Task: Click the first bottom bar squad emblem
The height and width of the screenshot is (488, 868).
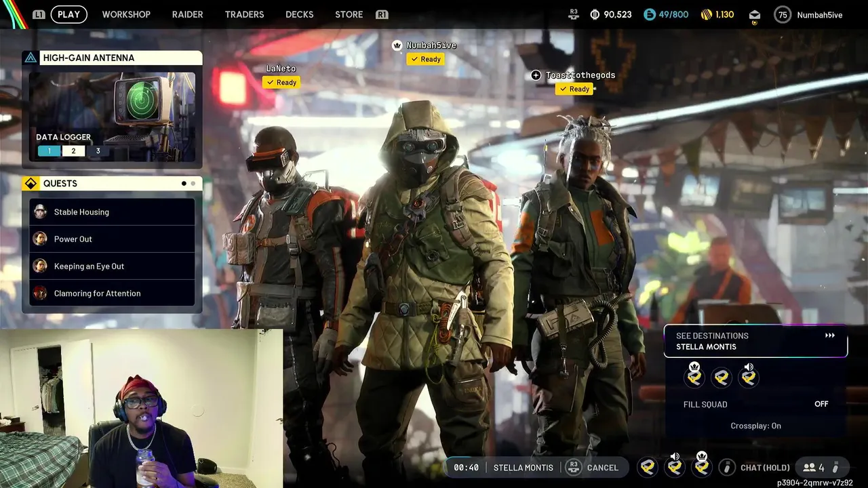Action: click(648, 467)
